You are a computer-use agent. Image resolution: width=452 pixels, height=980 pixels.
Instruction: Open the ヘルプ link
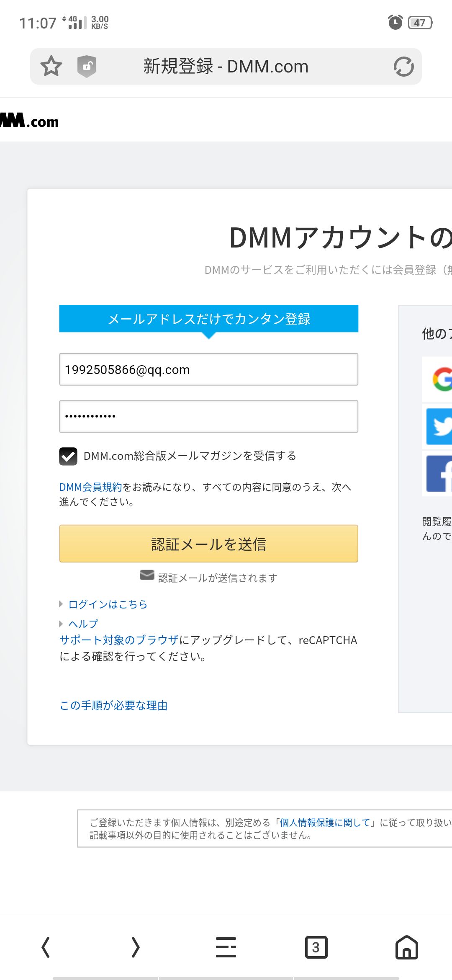click(x=83, y=624)
